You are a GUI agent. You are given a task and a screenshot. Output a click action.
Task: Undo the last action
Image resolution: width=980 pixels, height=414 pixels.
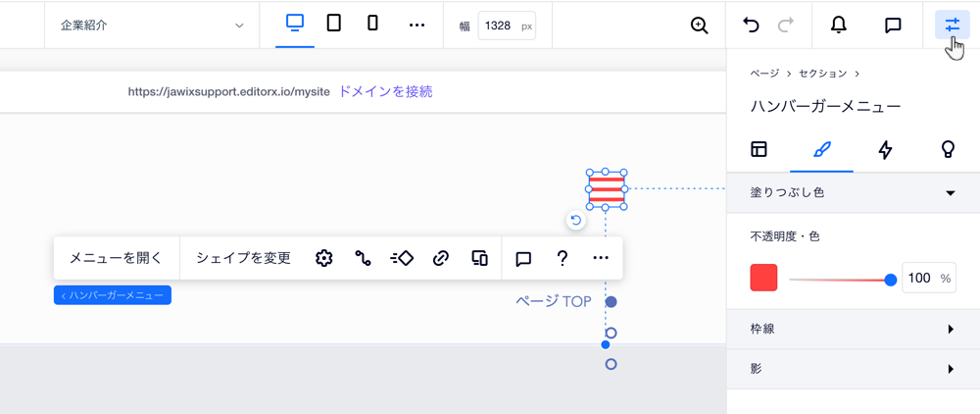click(x=751, y=25)
